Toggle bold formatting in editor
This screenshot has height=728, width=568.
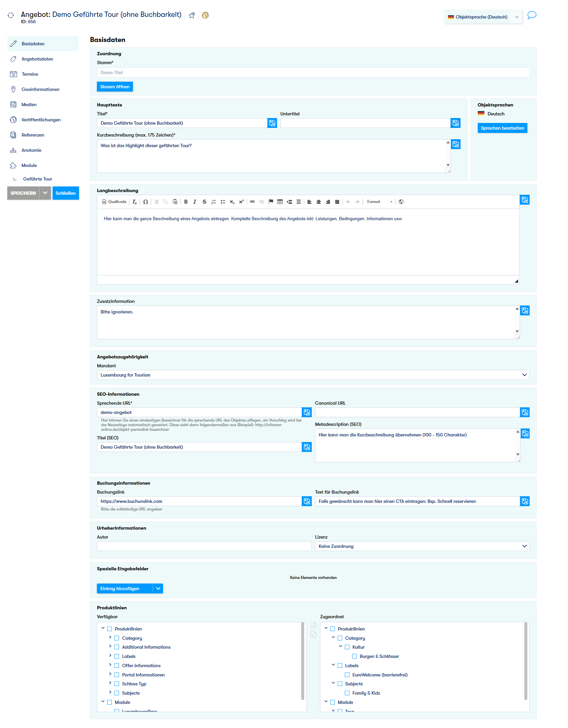(x=186, y=202)
